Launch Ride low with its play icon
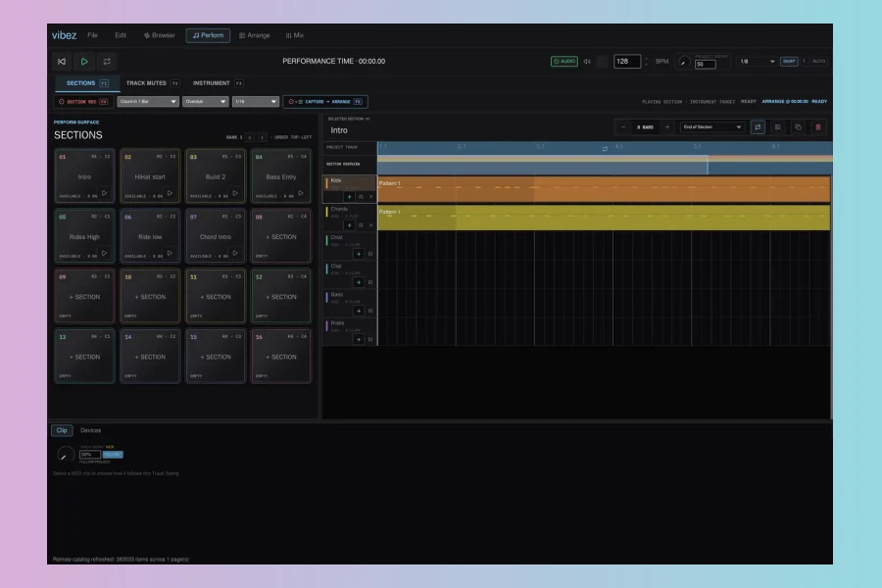Screen dimensions: 882x588 pos(170,253)
